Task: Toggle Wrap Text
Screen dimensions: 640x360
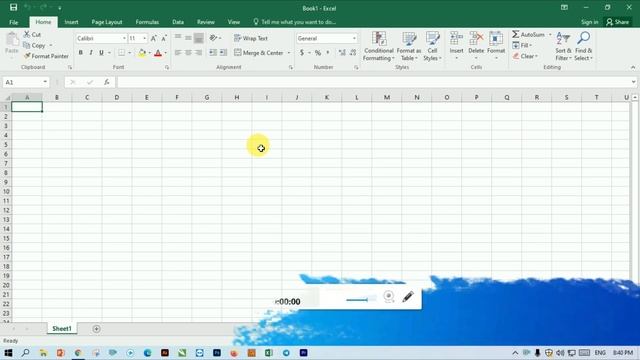Action: click(251, 38)
